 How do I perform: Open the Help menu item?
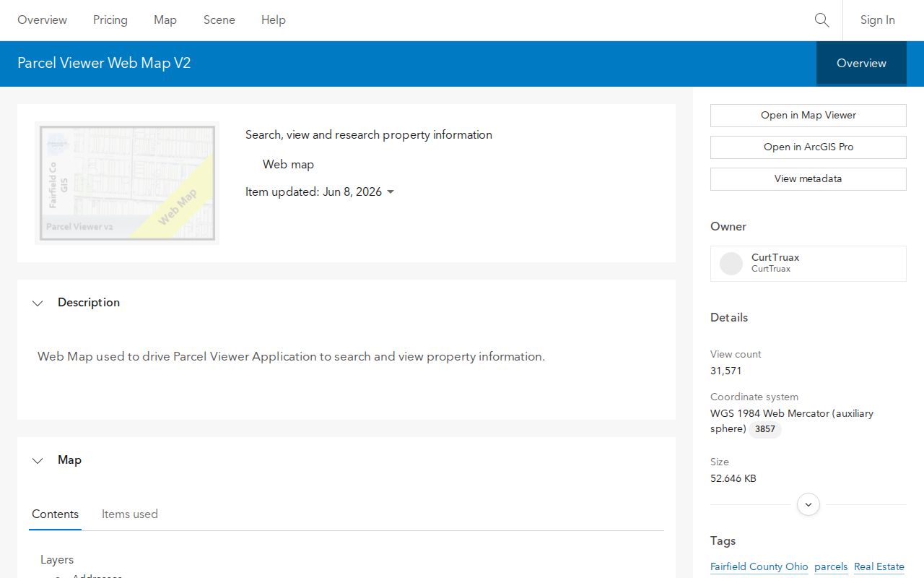[x=274, y=20]
